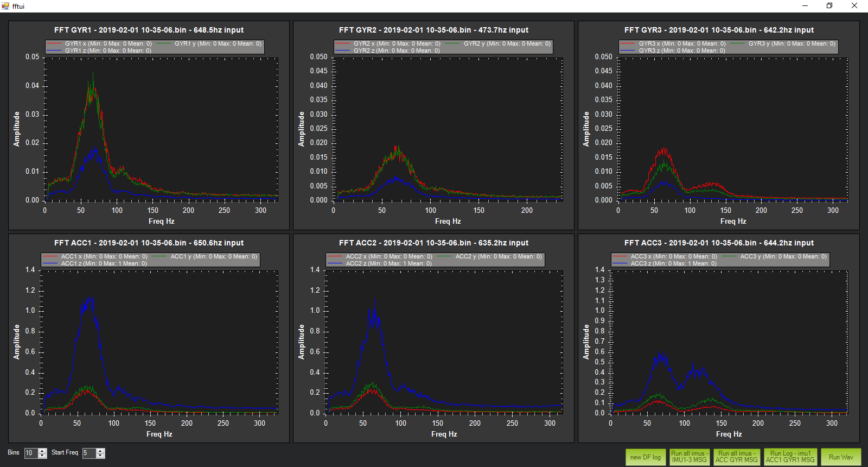Click GYR2 y legend entry

[497, 43]
